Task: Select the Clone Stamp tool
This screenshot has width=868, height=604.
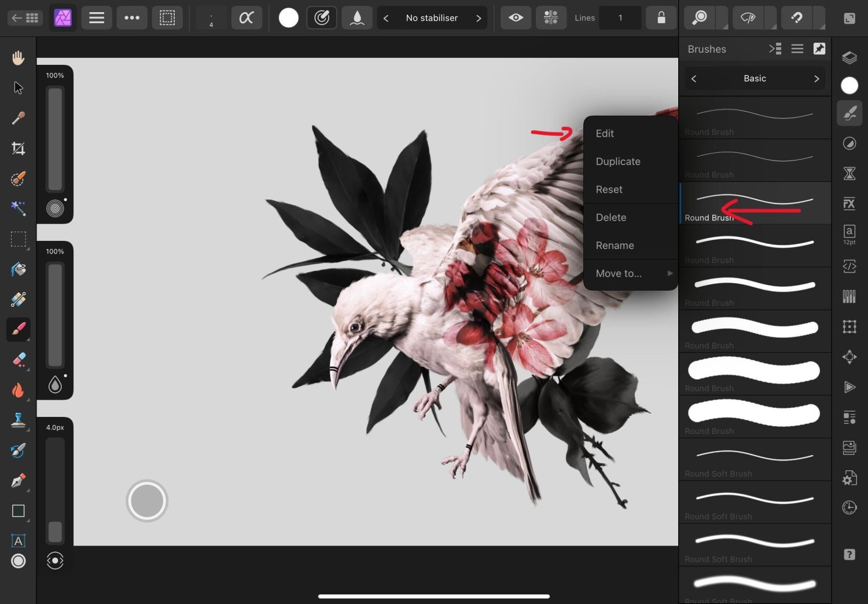Action: 18,420
